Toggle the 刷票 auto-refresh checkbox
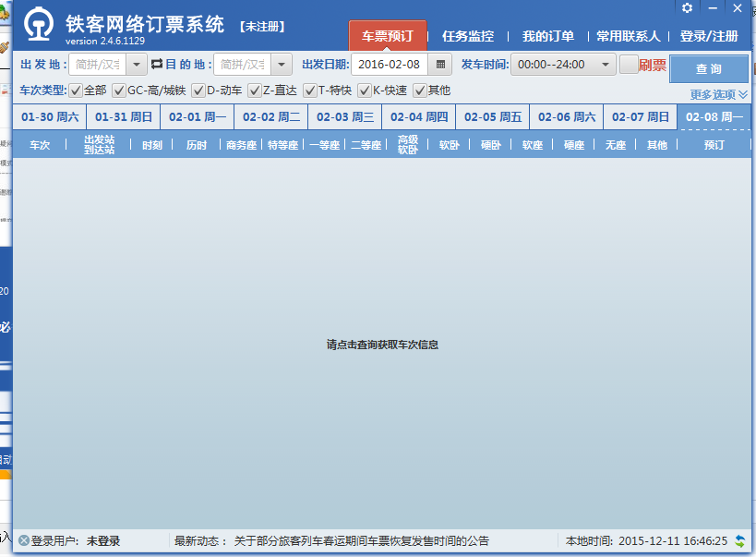The height and width of the screenshot is (557, 756). [x=629, y=65]
